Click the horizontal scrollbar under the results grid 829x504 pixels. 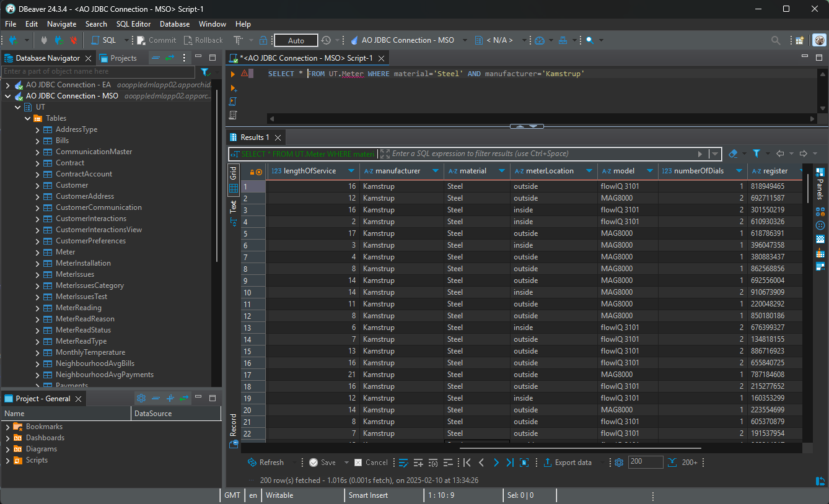(581, 448)
